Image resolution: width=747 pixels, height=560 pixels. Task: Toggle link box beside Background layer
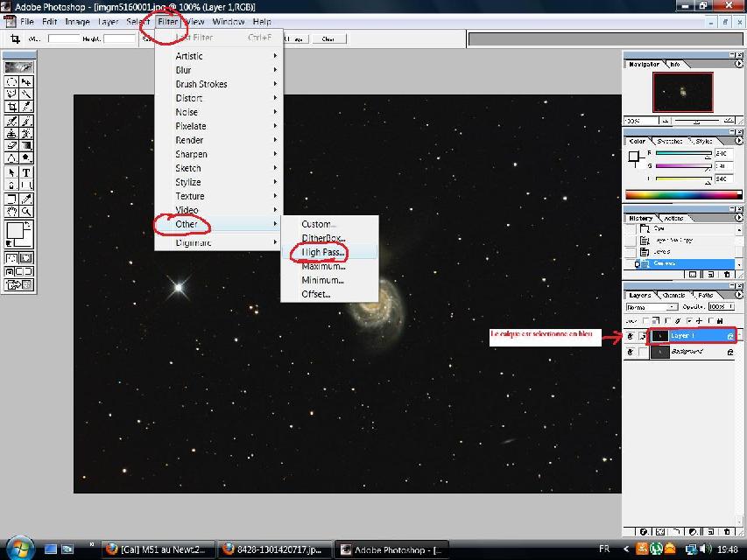643,352
